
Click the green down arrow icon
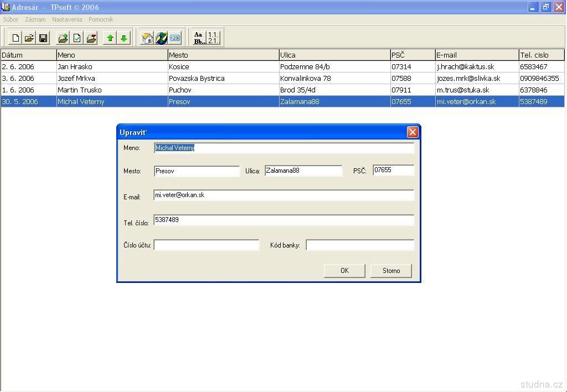click(x=124, y=38)
